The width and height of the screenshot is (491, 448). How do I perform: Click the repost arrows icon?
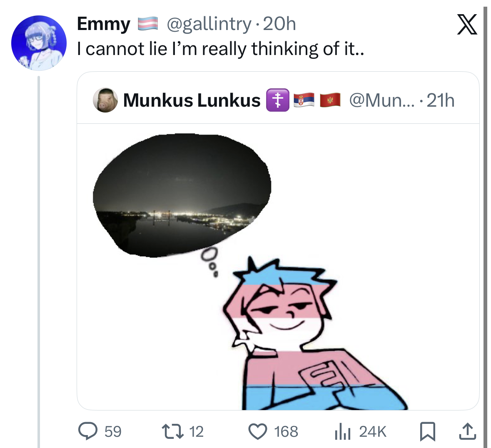click(x=173, y=431)
